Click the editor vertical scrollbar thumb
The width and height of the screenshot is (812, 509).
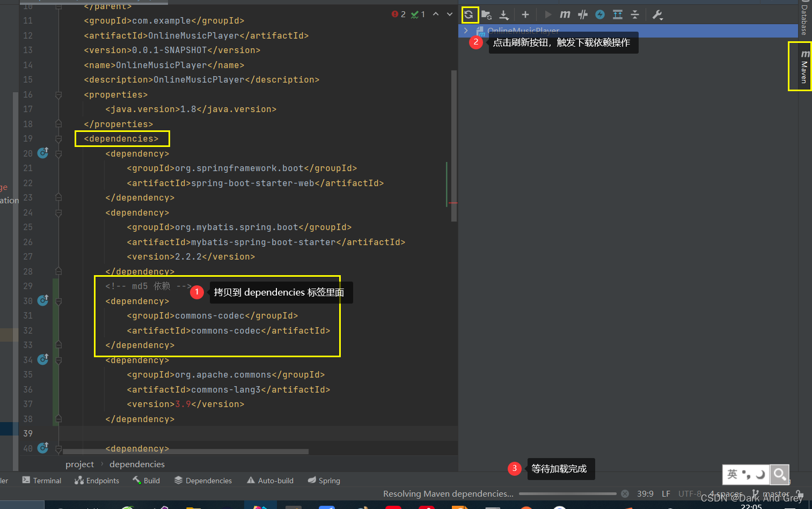(454, 146)
